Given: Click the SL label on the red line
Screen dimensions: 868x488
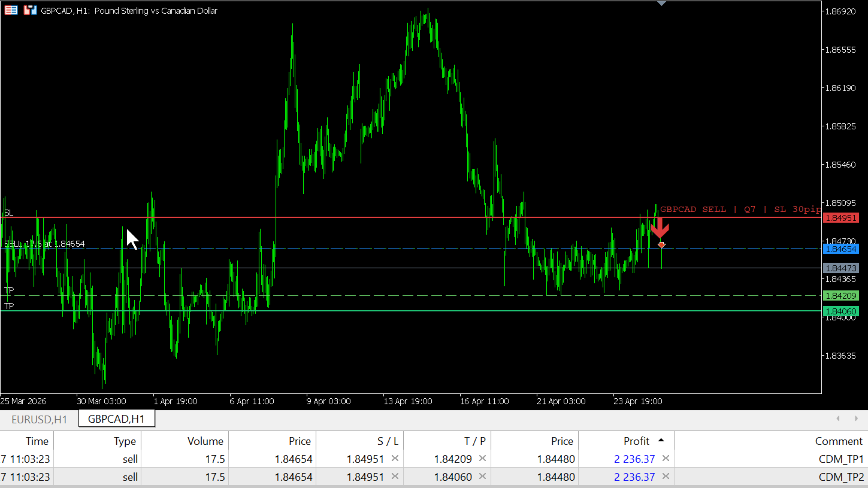Looking at the screenshot, I should [x=9, y=213].
